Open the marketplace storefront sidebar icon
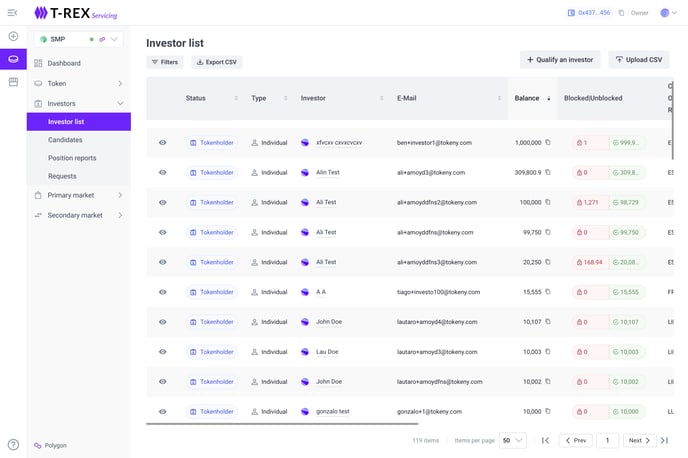This screenshot has height=458, width=688. tap(13, 82)
